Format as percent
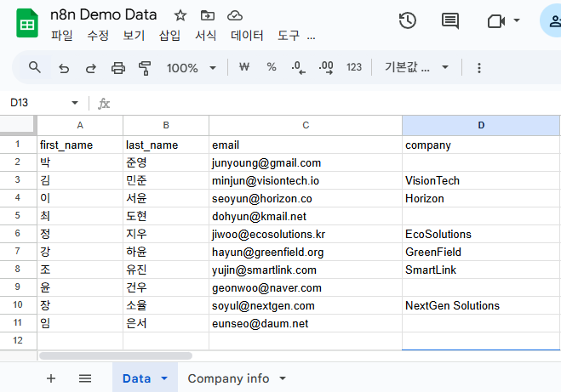 coord(272,67)
